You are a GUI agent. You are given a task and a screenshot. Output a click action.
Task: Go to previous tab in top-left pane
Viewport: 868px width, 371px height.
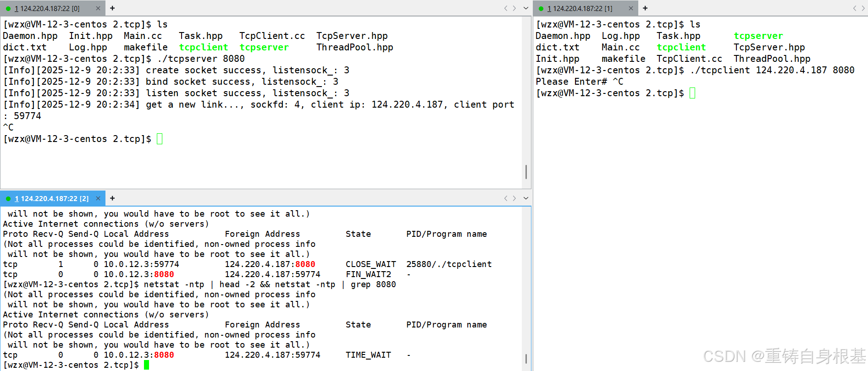pyautogui.click(x=506, y=8)
